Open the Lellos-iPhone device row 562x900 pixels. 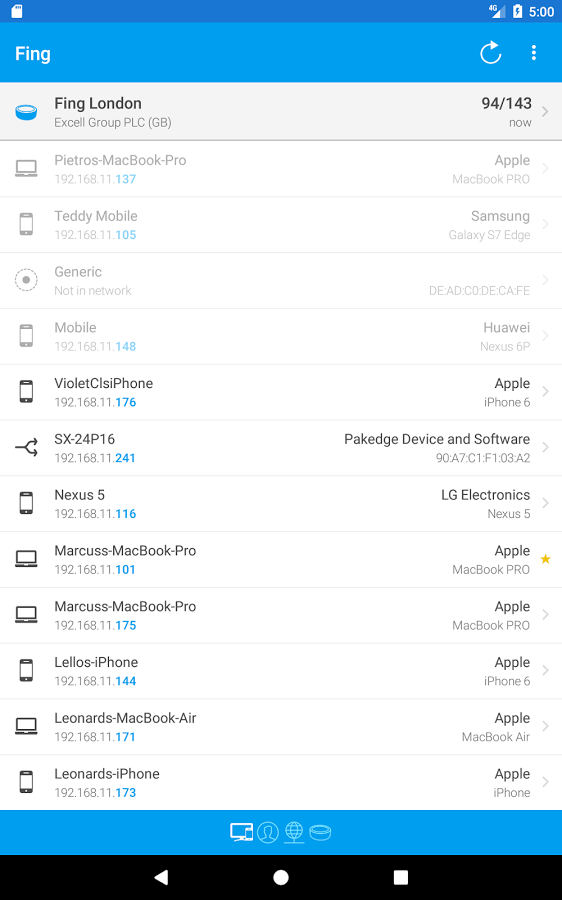click(281, 671)
